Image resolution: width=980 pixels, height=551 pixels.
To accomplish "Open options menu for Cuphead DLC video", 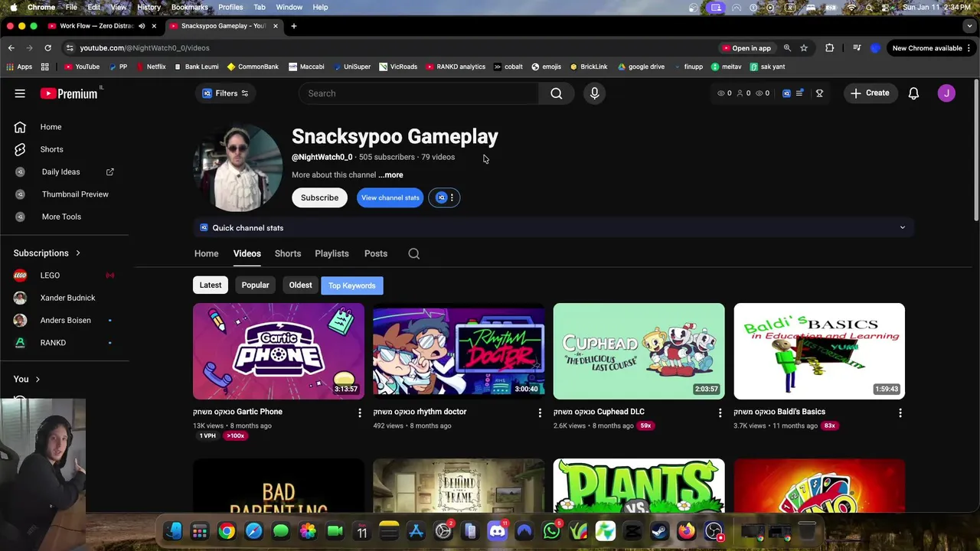I will click(720, 412).
